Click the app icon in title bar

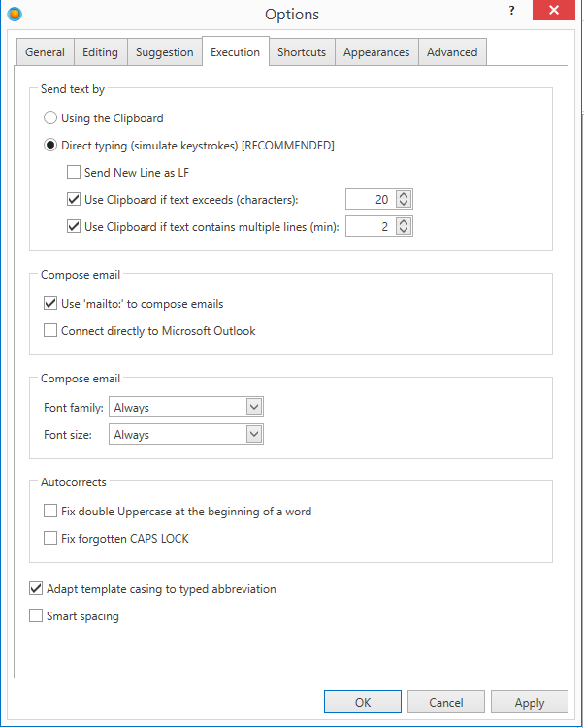(x=13, y=14)
